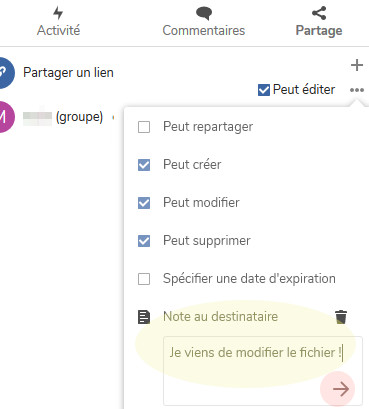The width and height of the screenshot is (369, 409).
Task: Enable the Peut repartager checkbox
Action: coord(144,127)
